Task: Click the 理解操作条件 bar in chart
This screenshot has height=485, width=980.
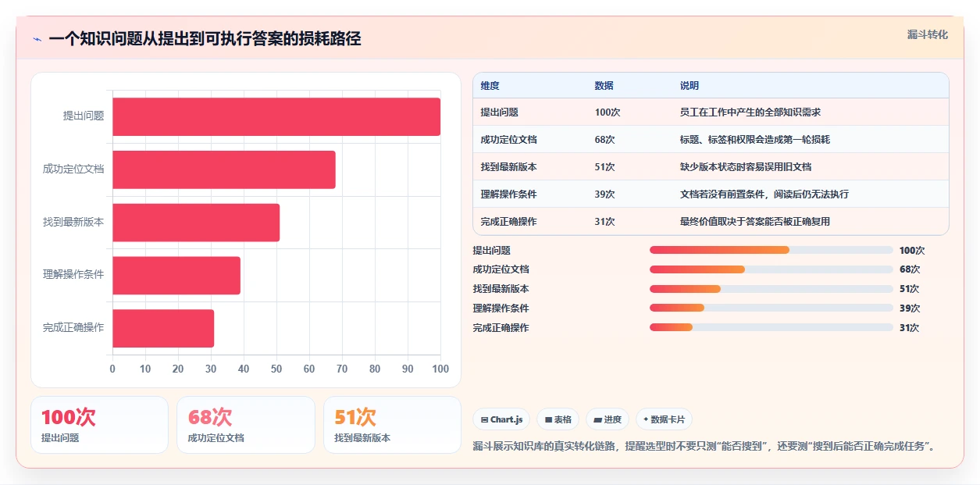Action: pyautogui.click(x=176, y=275)
